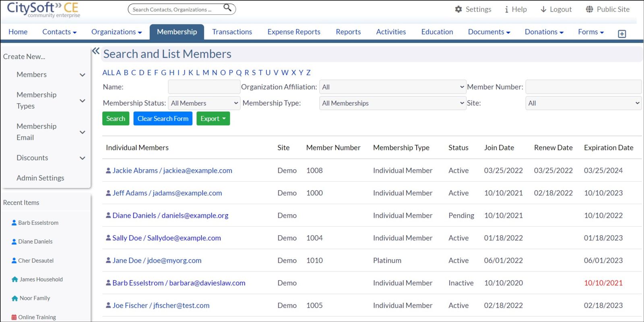Click person icon beside Joe Fischer

108,306
